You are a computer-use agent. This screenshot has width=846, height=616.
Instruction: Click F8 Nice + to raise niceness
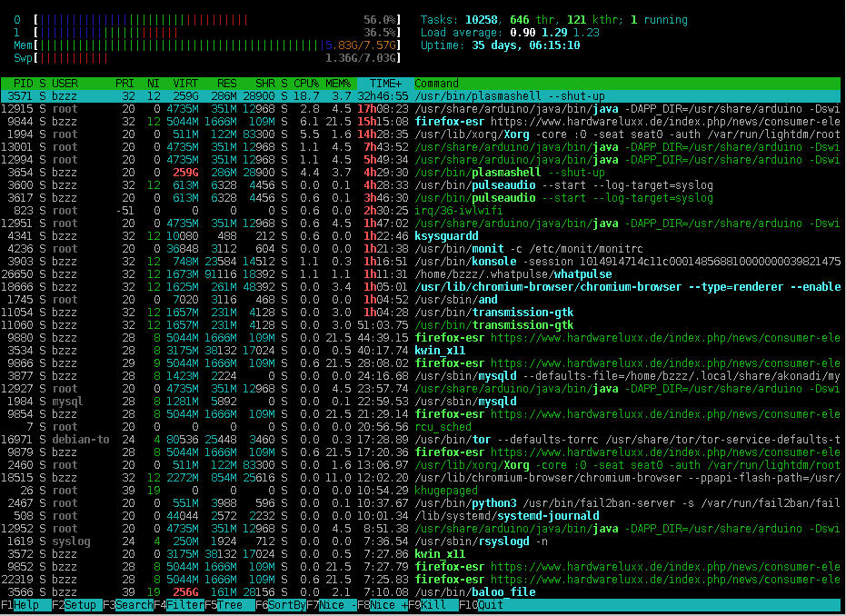(383, 605)
